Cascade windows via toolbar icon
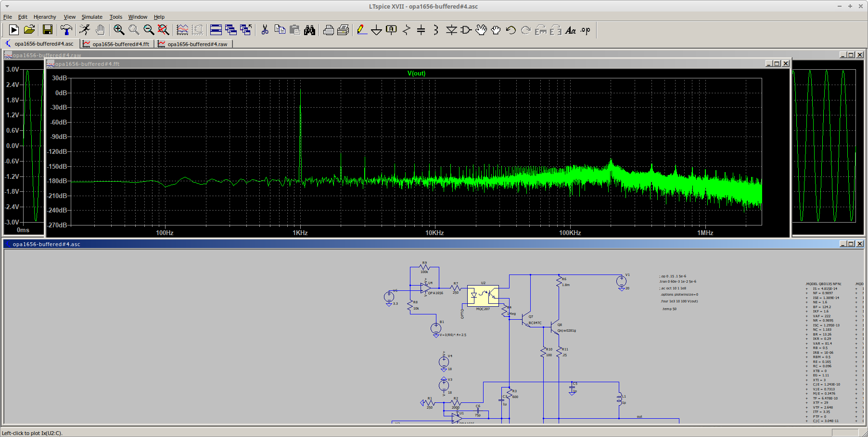 click(x=231, y=30)
